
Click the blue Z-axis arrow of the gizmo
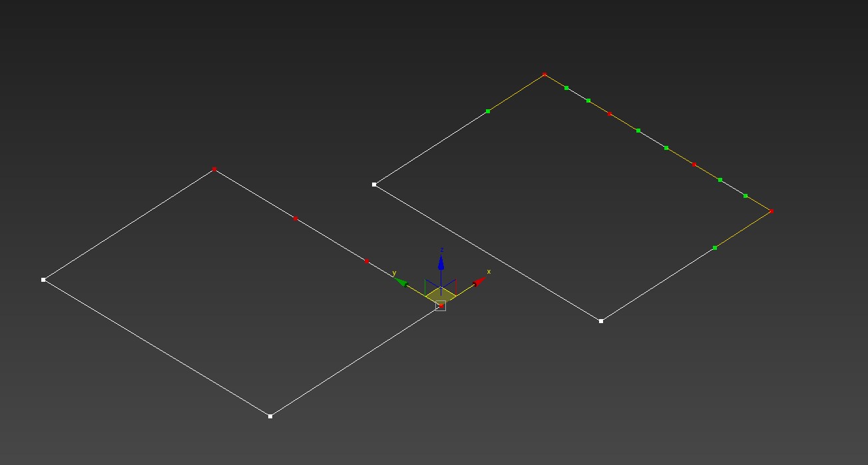pyautogui.click(x=441, y=262)
